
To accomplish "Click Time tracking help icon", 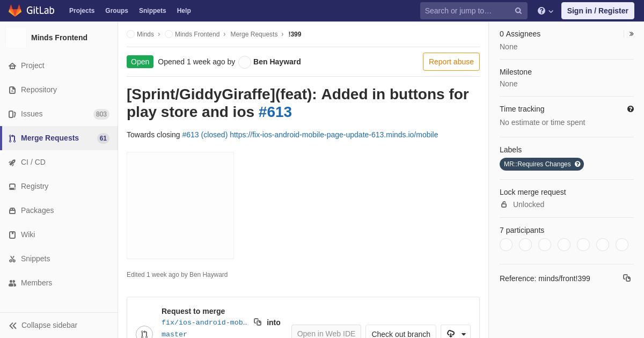I will click(631, 109).
